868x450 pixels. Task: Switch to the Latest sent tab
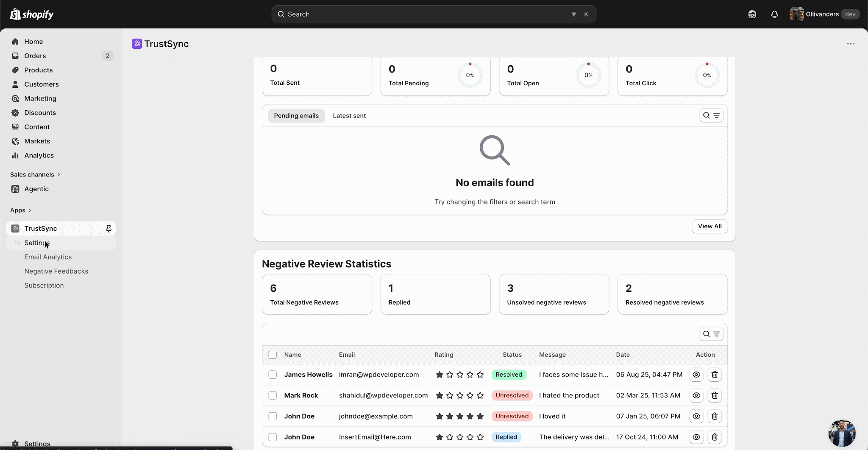pyautogui.click(x=349, y=116)
